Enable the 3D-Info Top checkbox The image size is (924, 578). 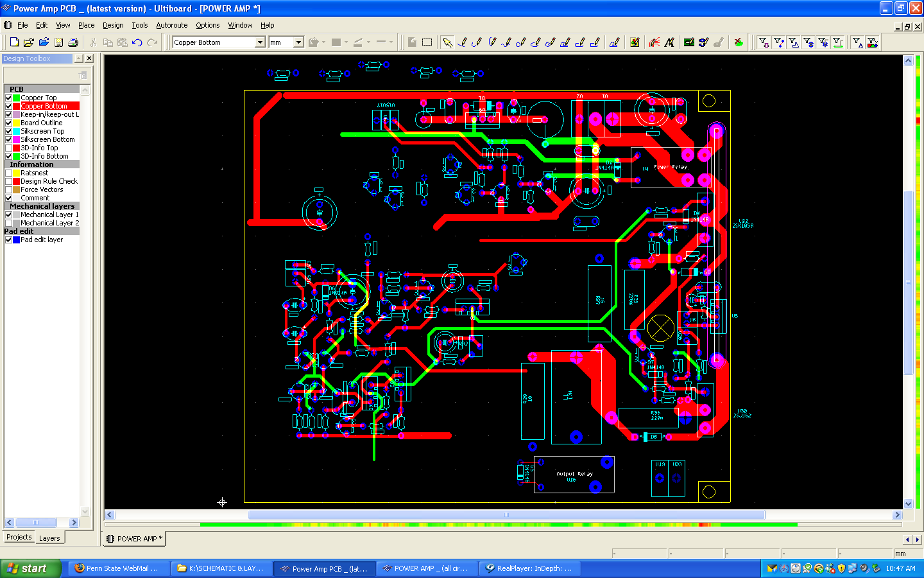pyautogui.click(x=9, y=148)
